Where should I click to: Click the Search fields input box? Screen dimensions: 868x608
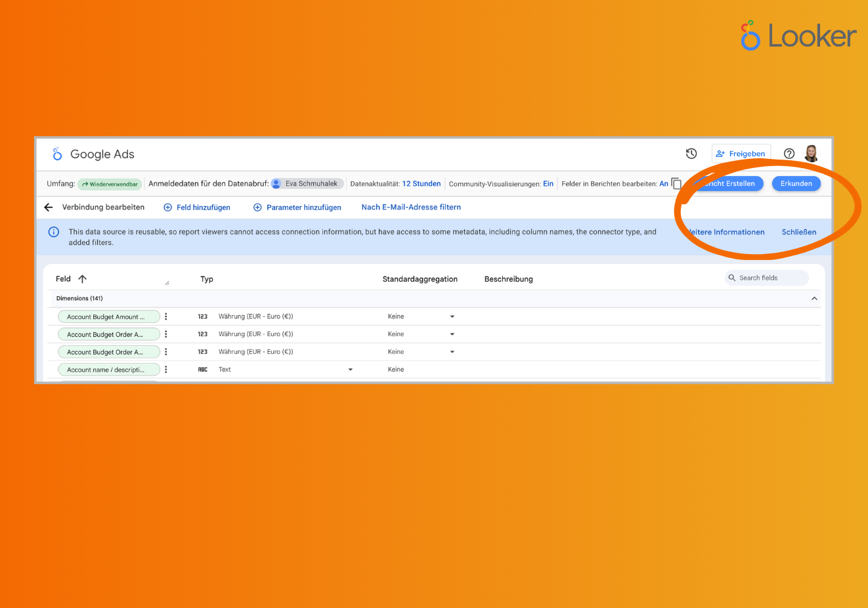768,278
